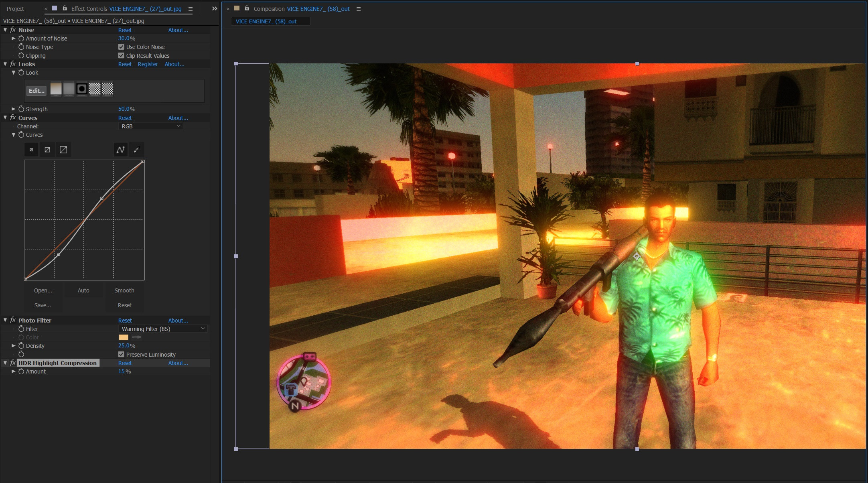Click Preserve Luminosity row stopwatch
This screenshot has height=483, width=868.
[x=21, y=354]
